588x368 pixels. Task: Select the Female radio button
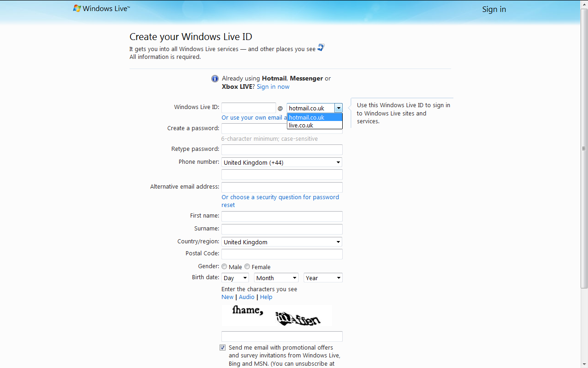[x=247, y=266]
